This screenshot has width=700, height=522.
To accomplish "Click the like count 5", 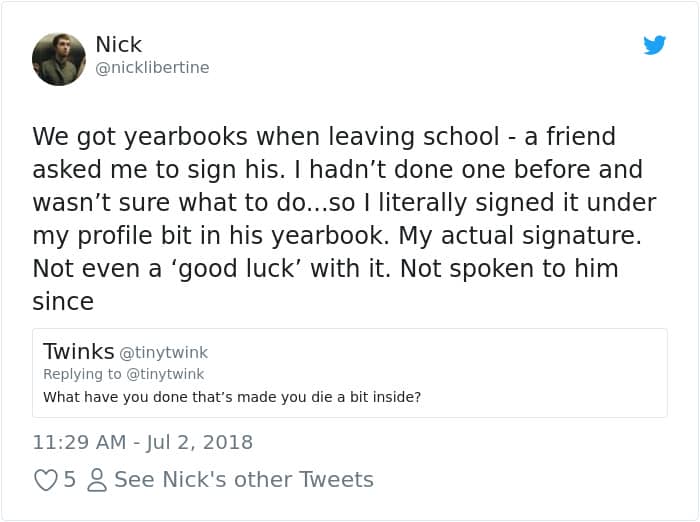I will click(70, 480).
